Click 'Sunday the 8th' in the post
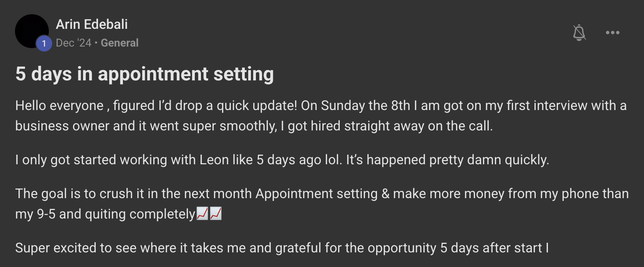 pos(365,105)
